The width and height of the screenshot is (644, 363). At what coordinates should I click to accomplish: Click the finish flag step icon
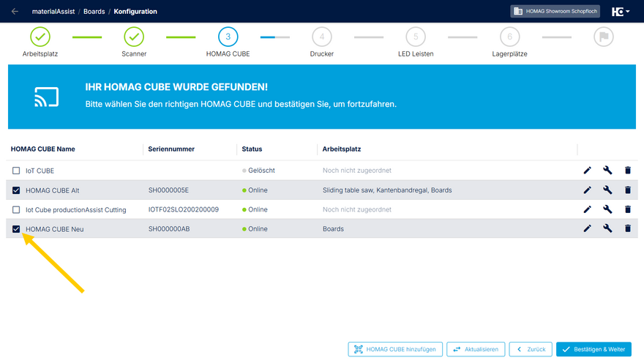tap(603, 37)
